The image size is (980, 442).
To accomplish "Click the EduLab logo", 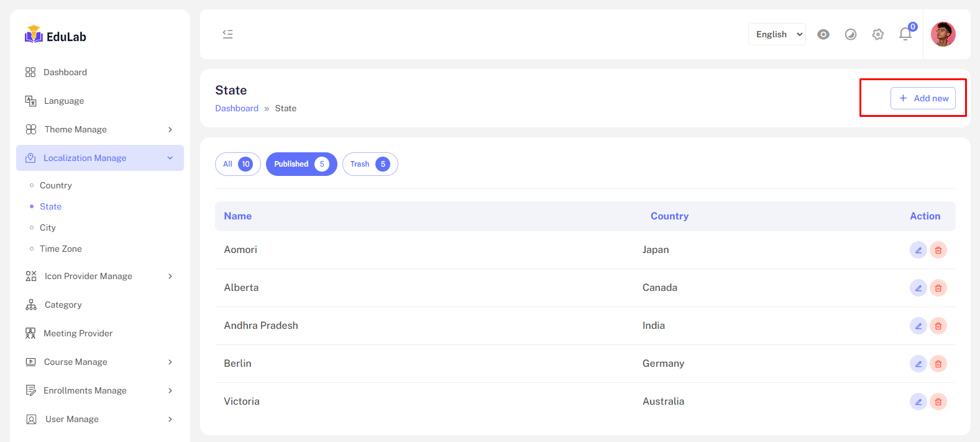I will (x=55, y=36).
